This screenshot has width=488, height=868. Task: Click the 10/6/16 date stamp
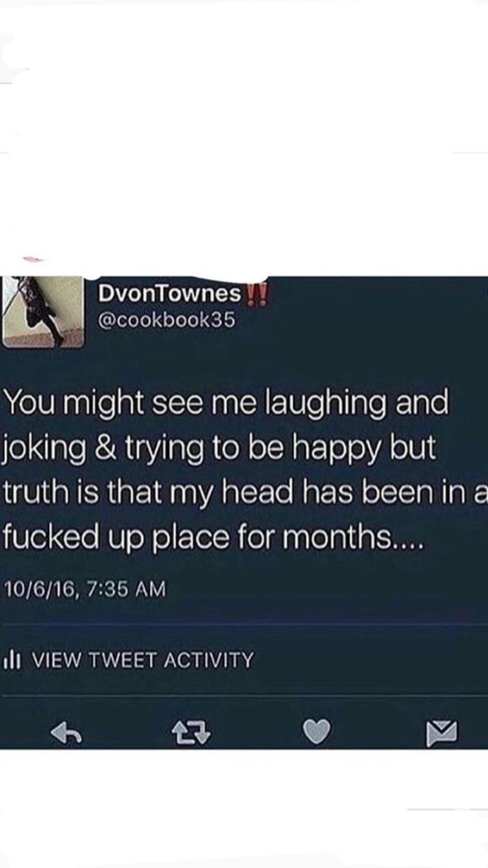coord(39,589)
